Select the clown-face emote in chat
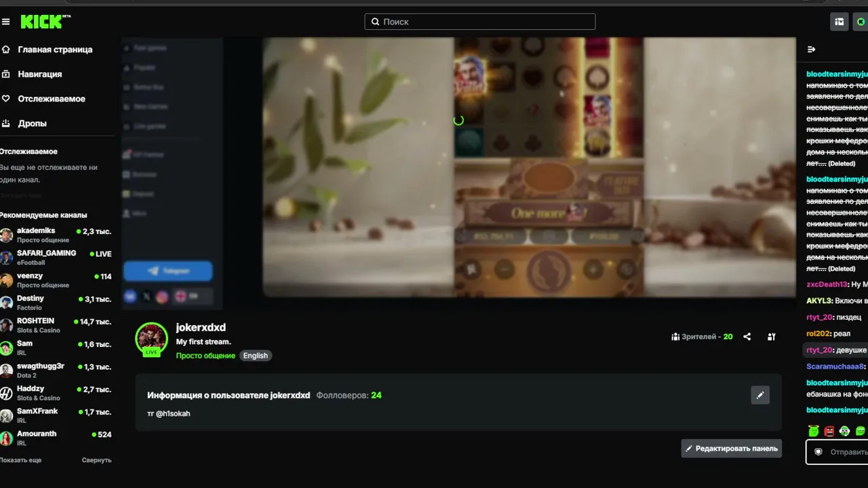Viewport: 868px width, 488px height. tap(845, 430)
